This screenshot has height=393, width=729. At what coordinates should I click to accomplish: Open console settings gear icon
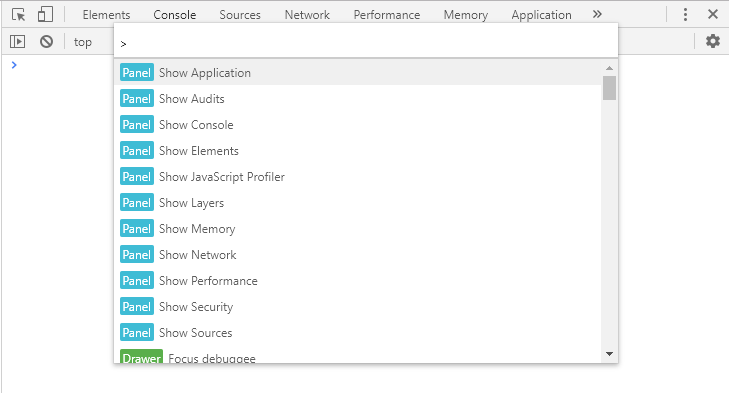(x=713, y=41)
